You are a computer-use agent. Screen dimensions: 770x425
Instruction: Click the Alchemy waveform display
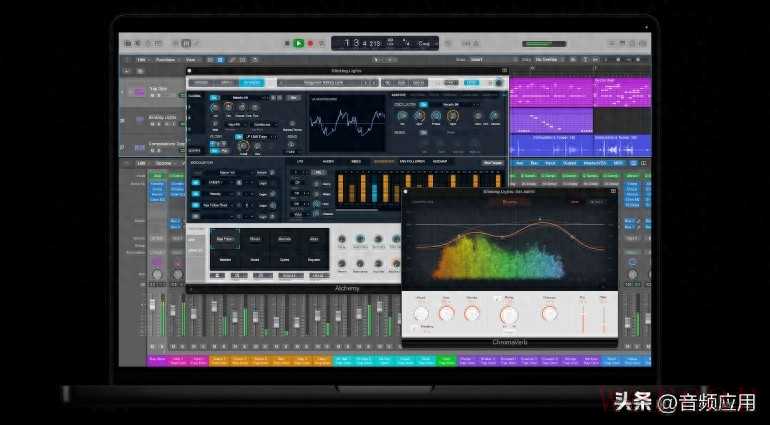click(x=346, y=124)
